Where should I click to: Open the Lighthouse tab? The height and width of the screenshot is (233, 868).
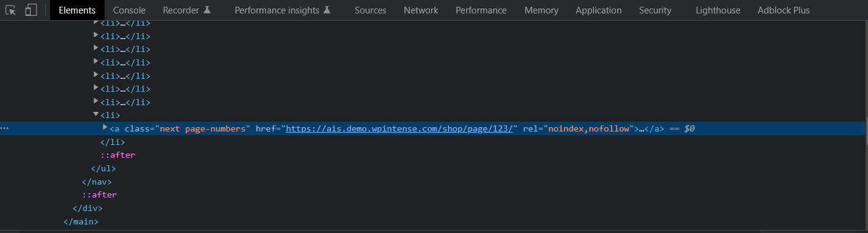coord(718,10)
